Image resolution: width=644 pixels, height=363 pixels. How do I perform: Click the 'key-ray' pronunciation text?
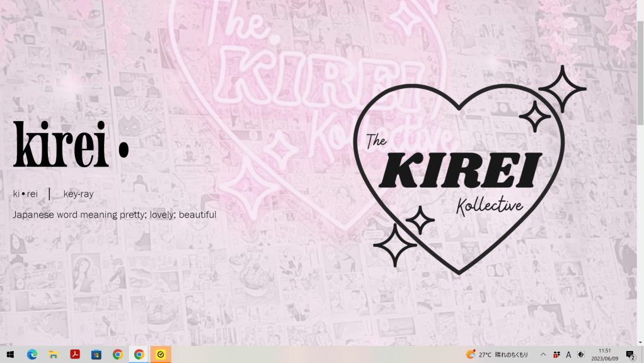tap(78, 194)
